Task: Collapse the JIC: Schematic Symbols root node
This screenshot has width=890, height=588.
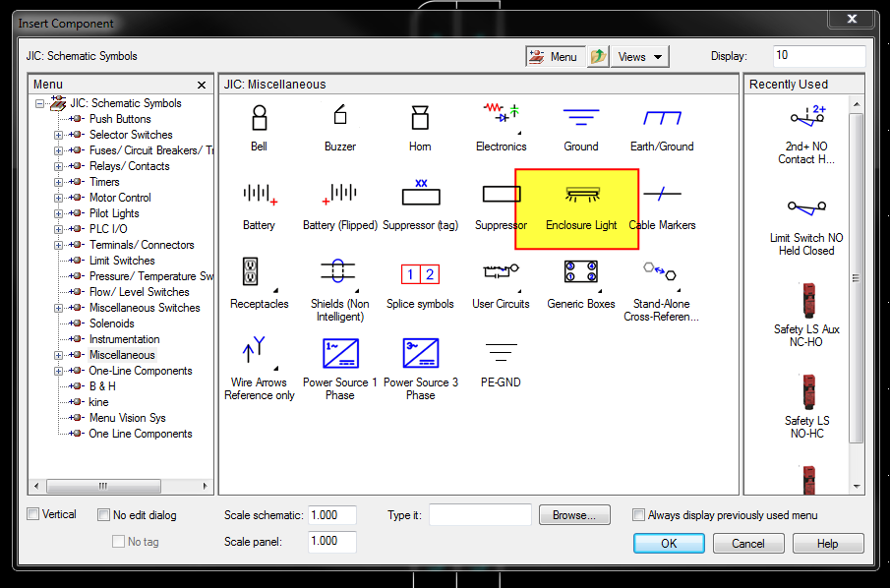Action: click(x=39, y=103)
